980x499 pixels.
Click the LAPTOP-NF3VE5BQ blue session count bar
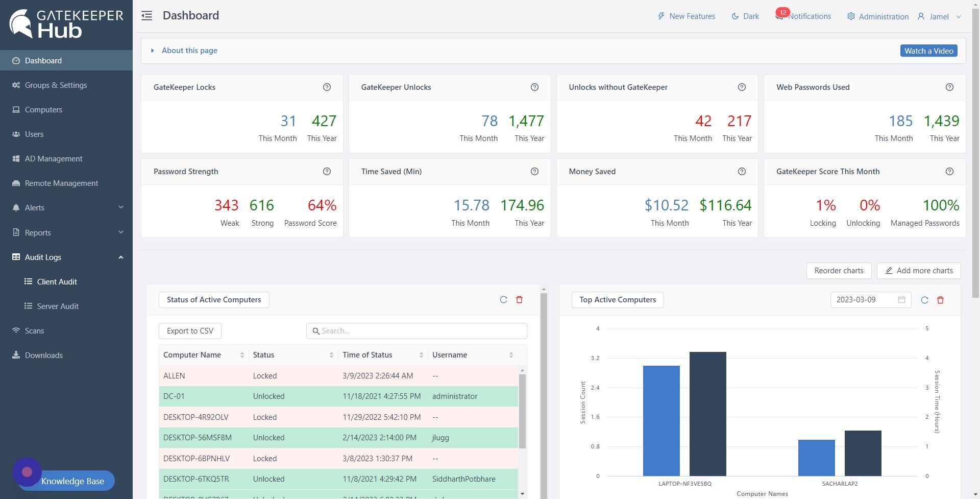coord(661,421)
